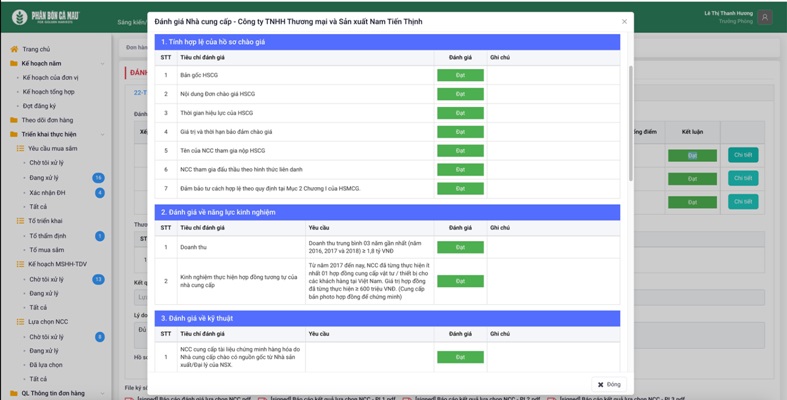Image resolution: width=787 pixels, height=400 pixels.
Task: Click Đạt for Nội dung Đơn chào giá HSCG
Action: tap(460, 94)
